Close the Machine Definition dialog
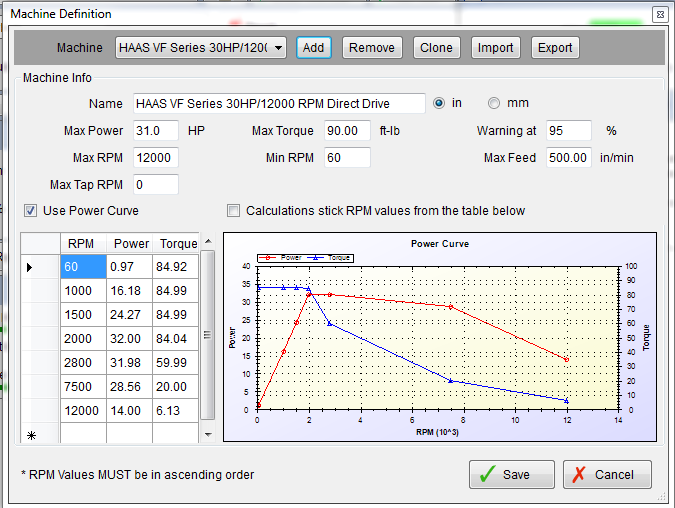 coord(660,15)
